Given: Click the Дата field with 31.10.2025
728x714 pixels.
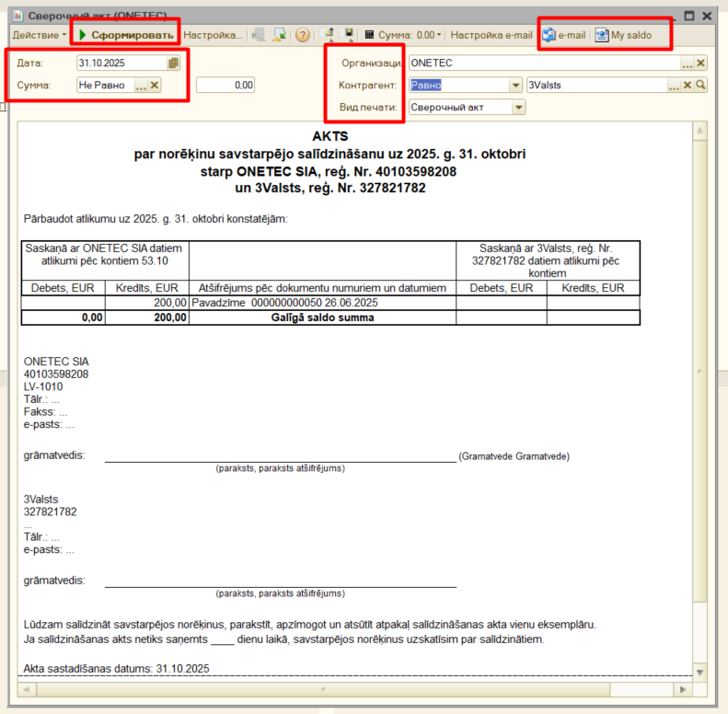Looking at the screenshot, I should coord(122,63).
